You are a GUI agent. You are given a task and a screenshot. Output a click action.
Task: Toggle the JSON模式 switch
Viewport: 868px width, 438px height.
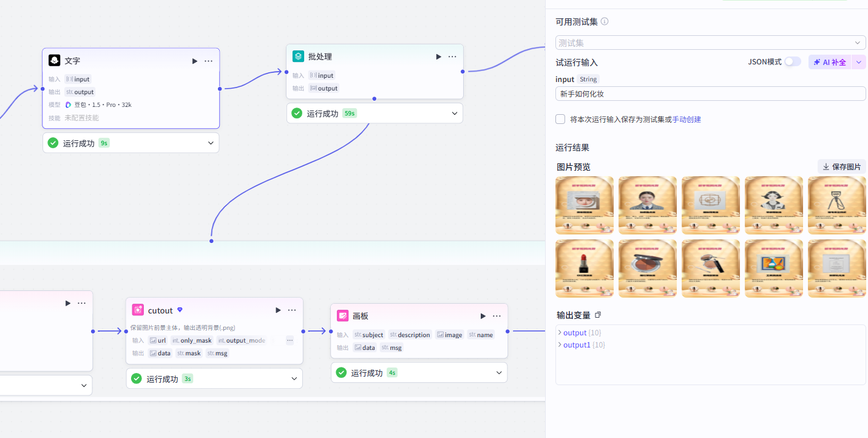click(793, 61)
